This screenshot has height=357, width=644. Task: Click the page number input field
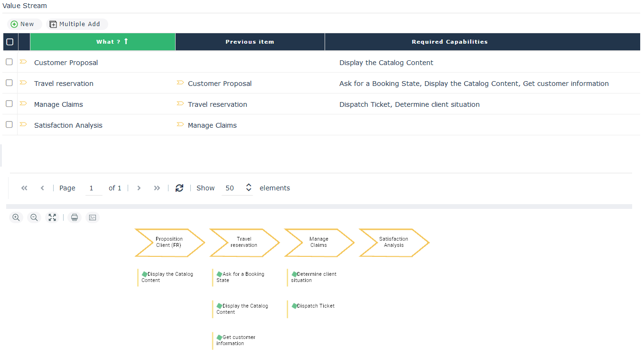point(91,188)
